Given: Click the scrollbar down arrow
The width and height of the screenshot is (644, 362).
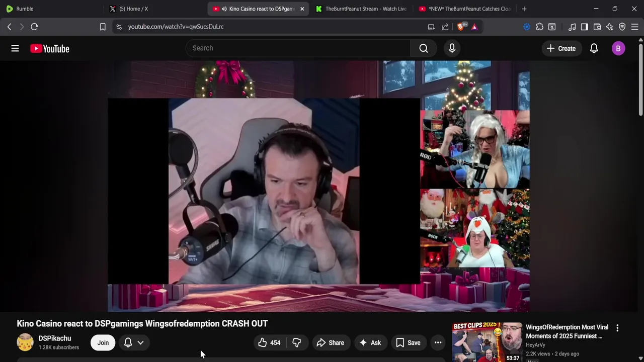Looking at the screenshot, I should (640, 358).
